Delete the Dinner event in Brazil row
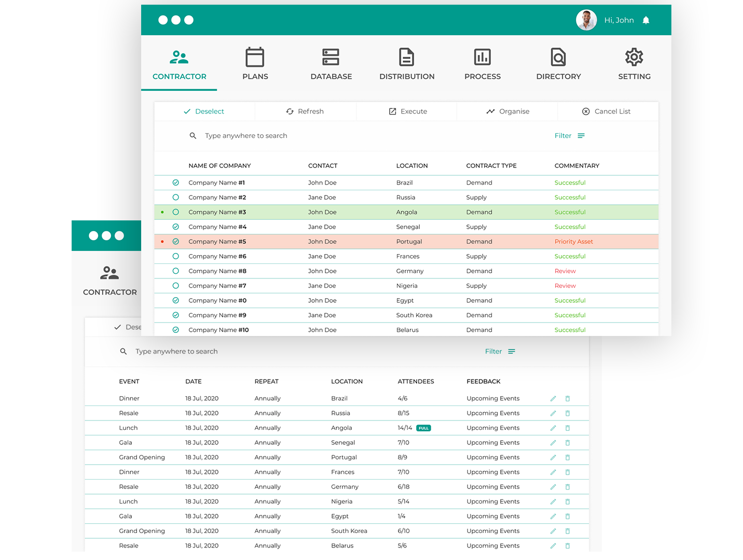743x560 pixels. [568, 399]
